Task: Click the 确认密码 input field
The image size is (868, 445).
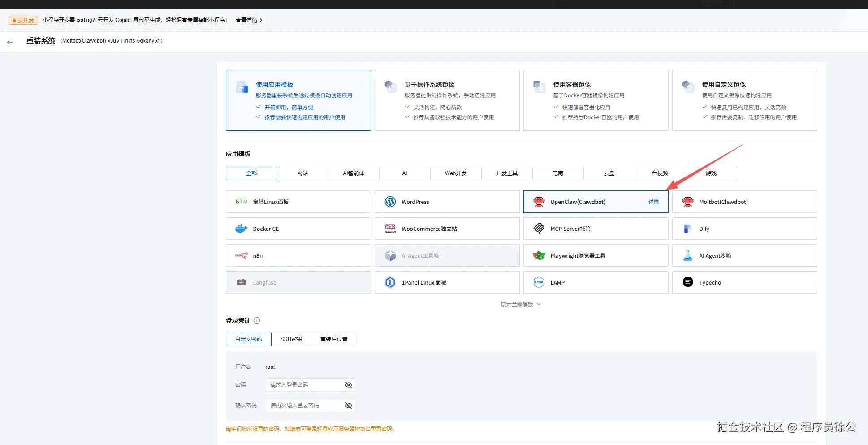Action: click(x=311, y=406)
